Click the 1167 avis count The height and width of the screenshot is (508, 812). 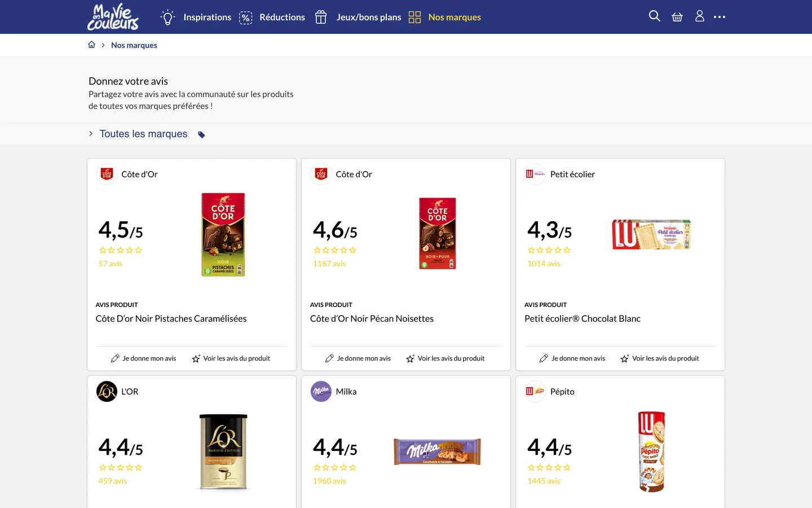point(329,264)
